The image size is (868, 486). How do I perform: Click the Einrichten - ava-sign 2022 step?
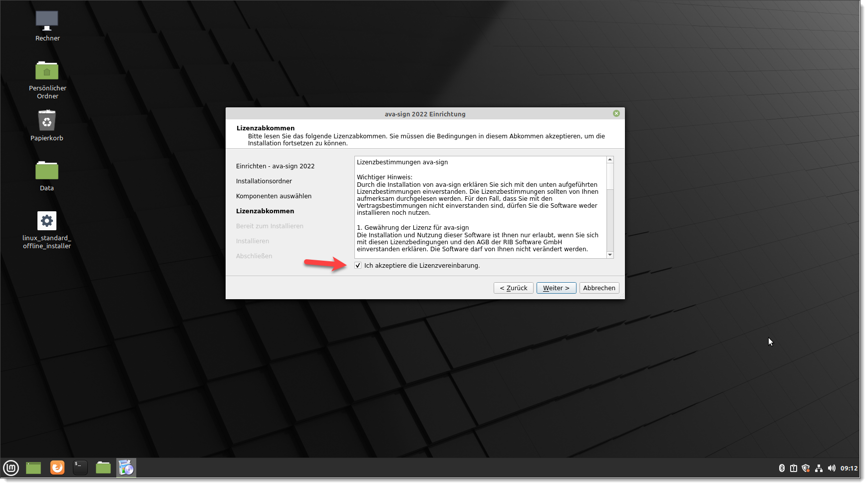coord(275,166)
